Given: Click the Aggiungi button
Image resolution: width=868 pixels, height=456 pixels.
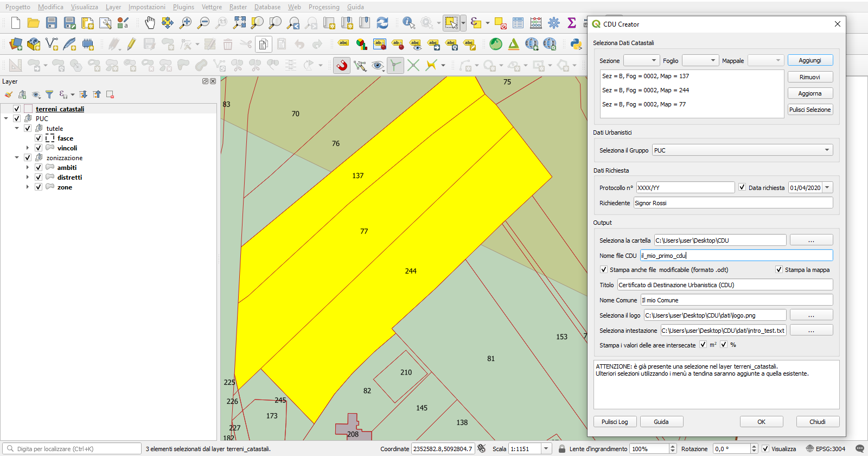Looking at the screenshot, I should pyautogui.click(x=810, y=60).
